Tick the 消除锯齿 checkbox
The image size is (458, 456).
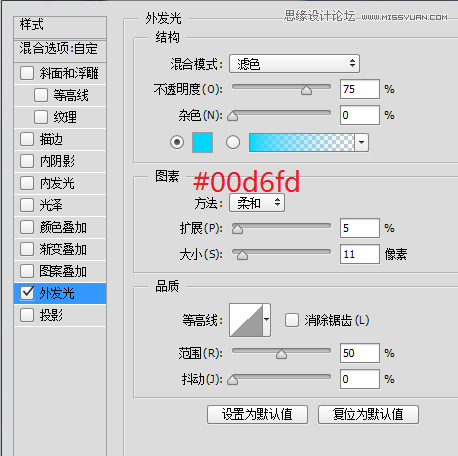coord(292,320)
